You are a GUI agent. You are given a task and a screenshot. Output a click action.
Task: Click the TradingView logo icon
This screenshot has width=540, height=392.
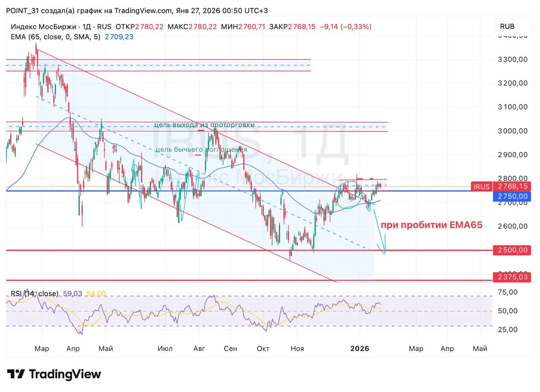(16, 374)
